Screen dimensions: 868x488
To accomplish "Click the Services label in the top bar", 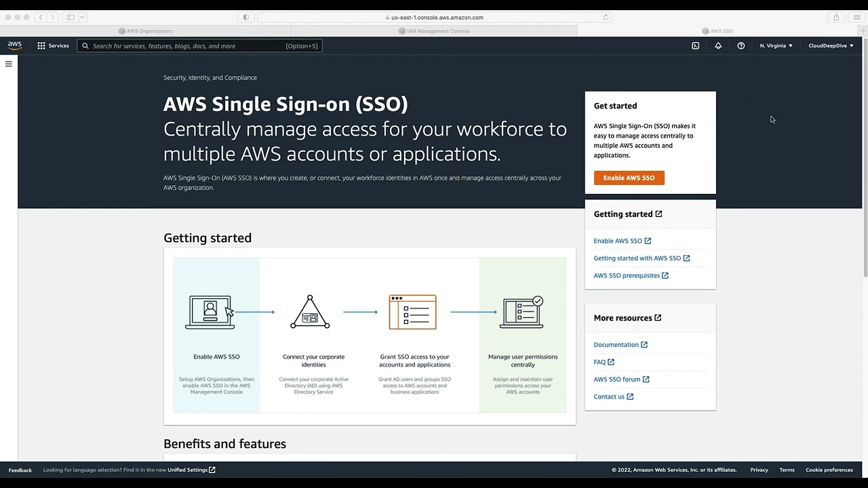I will point(58,45).
